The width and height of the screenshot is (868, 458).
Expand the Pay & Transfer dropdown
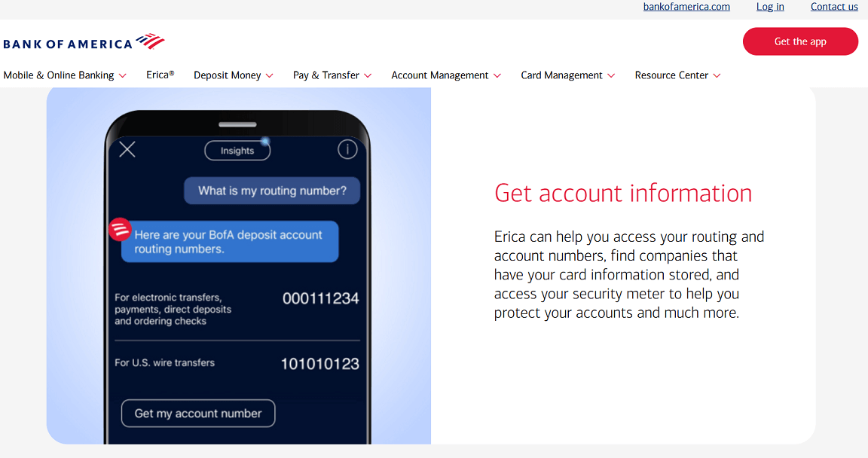tap(326, 75)
